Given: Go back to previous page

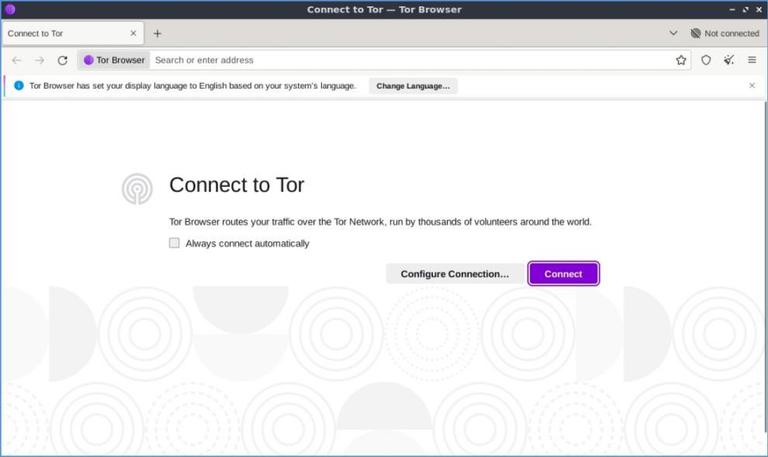Looking at the screenshot, I should click(17, 60).
